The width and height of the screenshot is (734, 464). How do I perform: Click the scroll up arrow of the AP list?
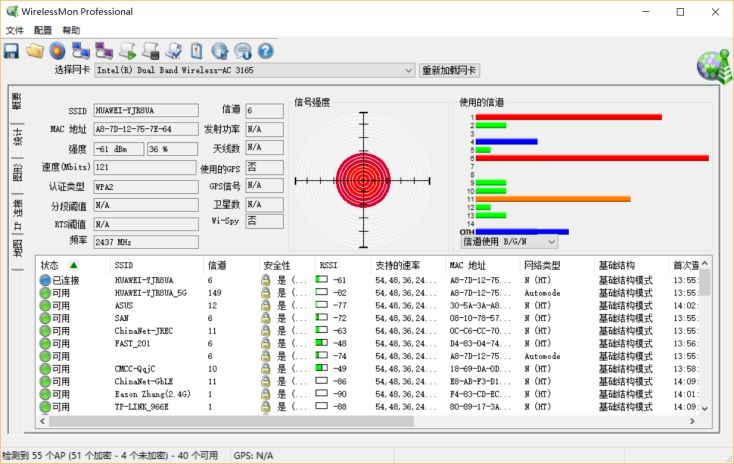[x=705, y=264]
